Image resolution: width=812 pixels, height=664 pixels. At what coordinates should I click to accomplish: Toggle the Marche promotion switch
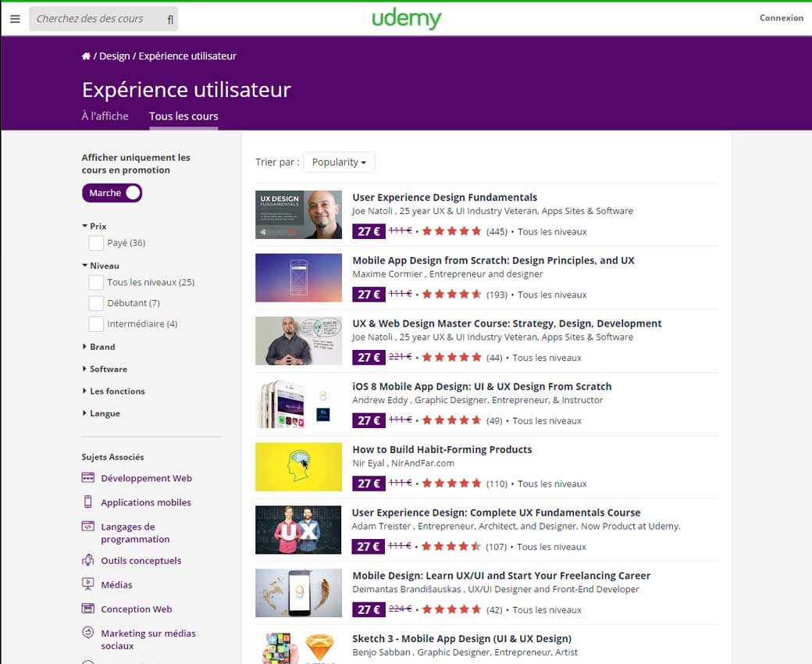coord(112,193)
